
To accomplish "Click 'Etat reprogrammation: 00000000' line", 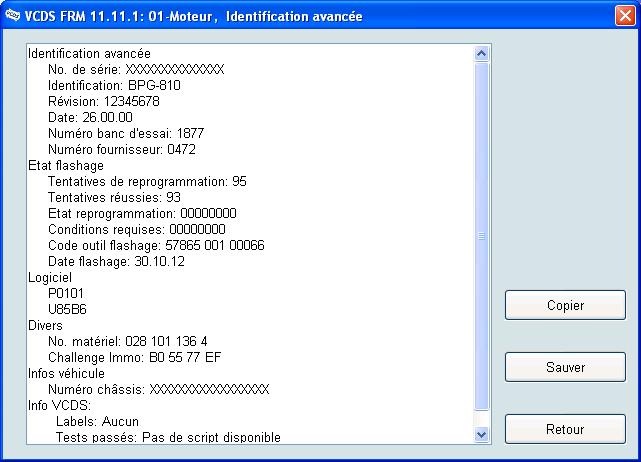I will [142, 213].
